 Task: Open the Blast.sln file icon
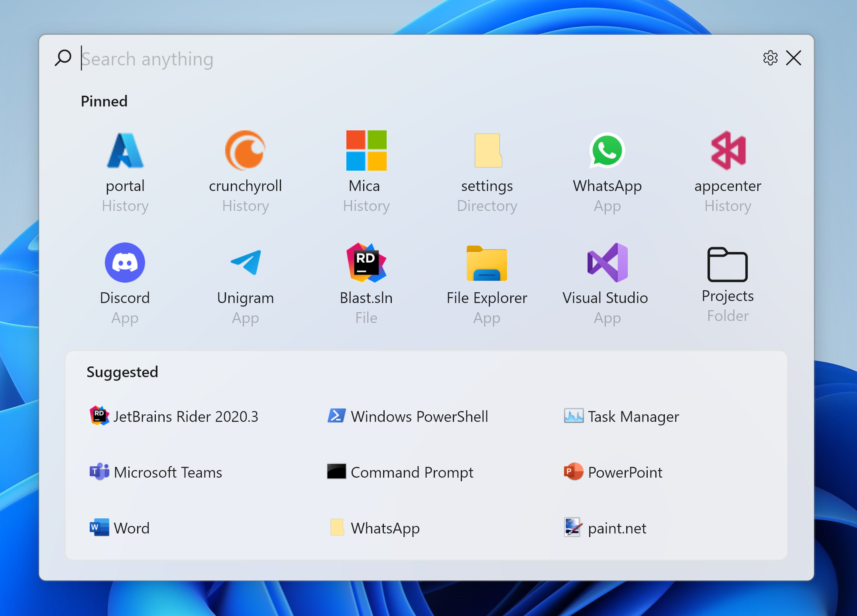[x=366, y=262]
